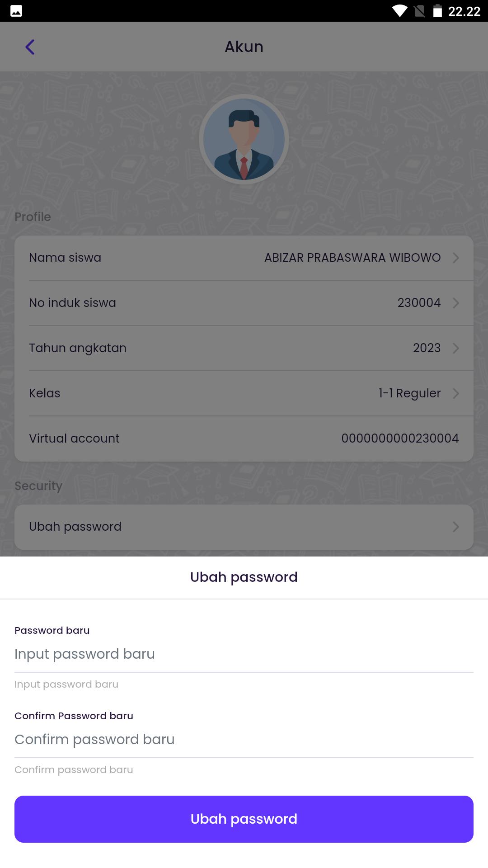Tap the Wi-Fi status icon
488x868 pixels.
click(399, 11)
